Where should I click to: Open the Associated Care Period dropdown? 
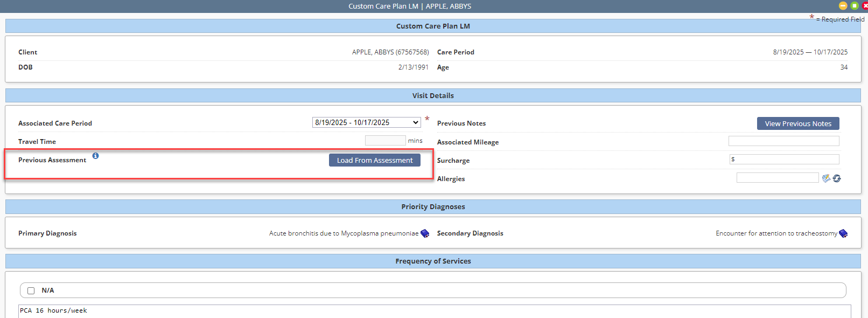click(366, 123)
